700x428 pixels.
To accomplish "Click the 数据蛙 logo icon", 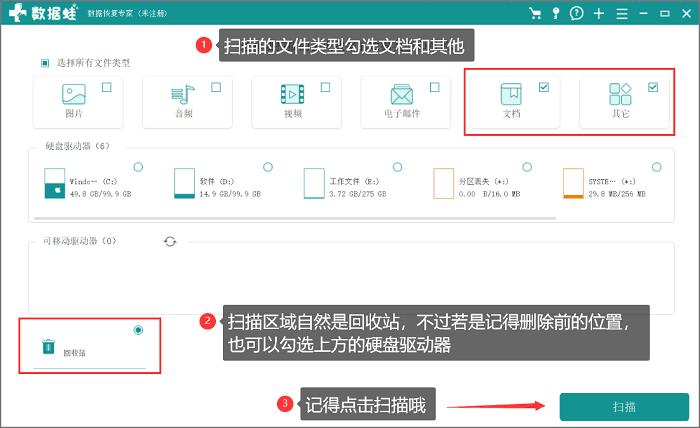I will [17, 12].
